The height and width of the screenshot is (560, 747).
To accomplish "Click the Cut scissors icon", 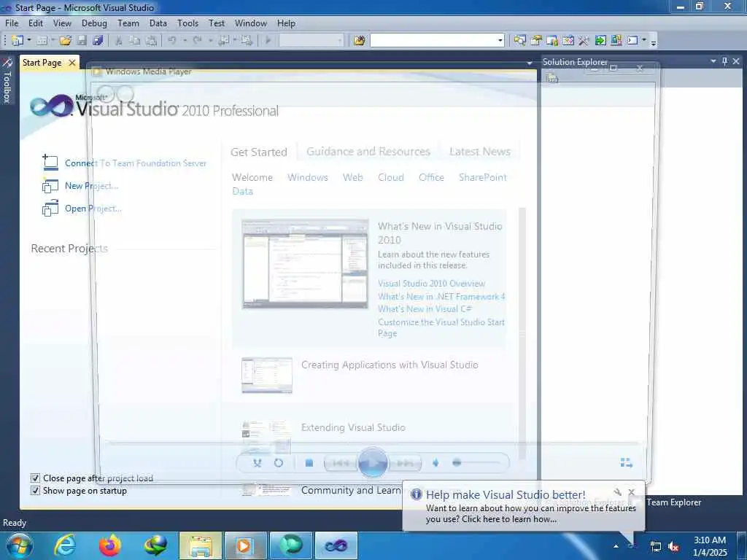I will [119, 41].
